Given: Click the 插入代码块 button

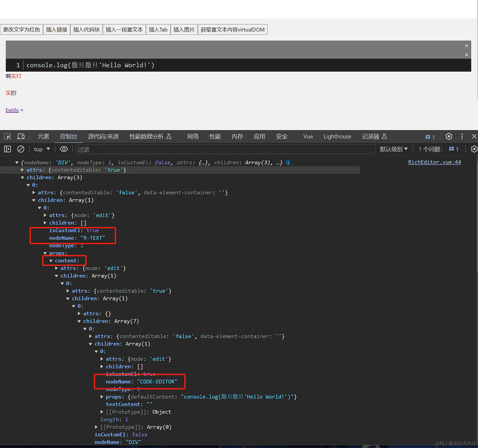Looking at the screenshot, I should click(86, 29).
